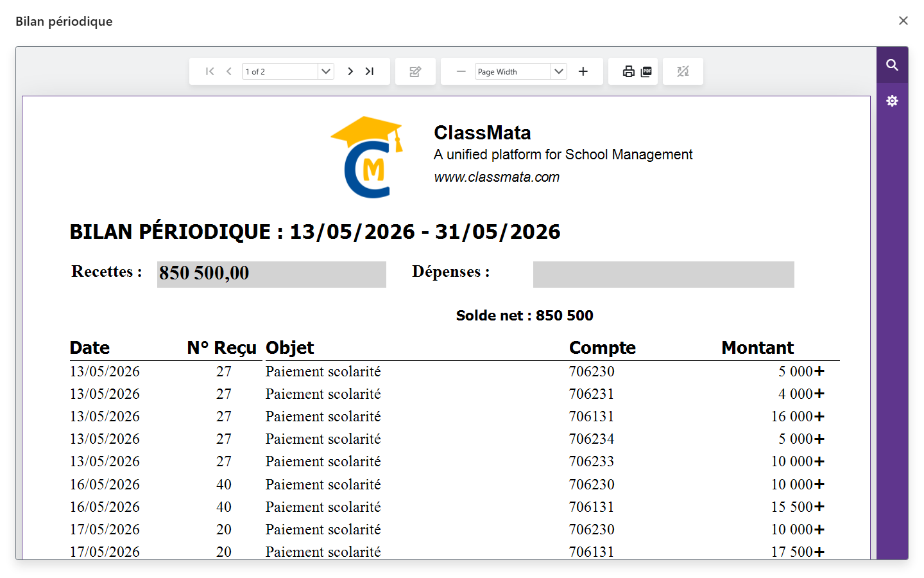The width and height of the screenshot is (924, 578).
Task: Open the search panel in sidebar
Action: pyautogui.click(x=892, y=65)
